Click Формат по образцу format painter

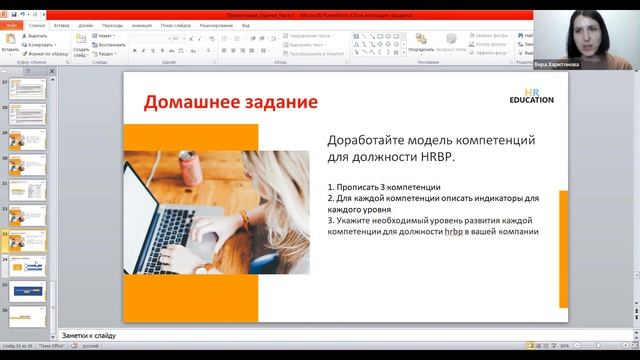pos(45,53)
